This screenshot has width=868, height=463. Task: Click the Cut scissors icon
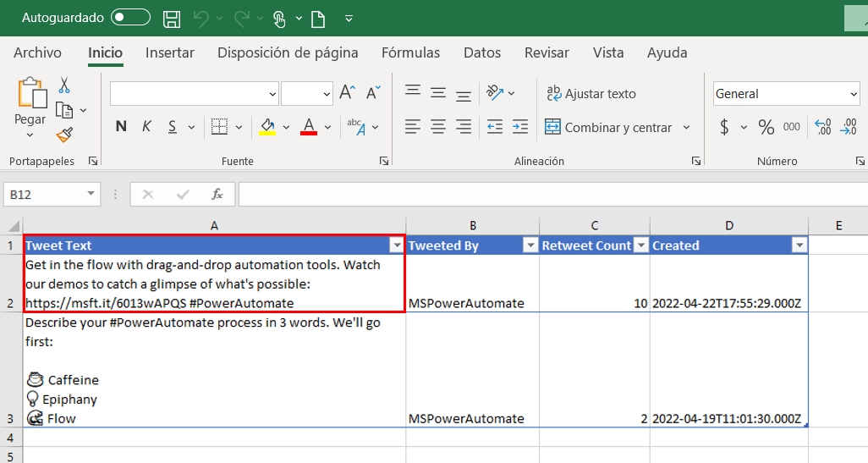(64, 85)
